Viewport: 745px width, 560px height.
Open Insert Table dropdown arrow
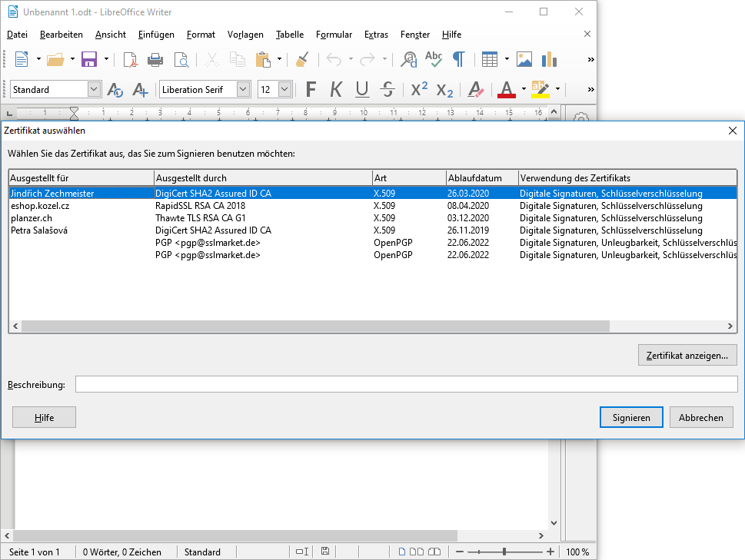click(x=507, y=60)
